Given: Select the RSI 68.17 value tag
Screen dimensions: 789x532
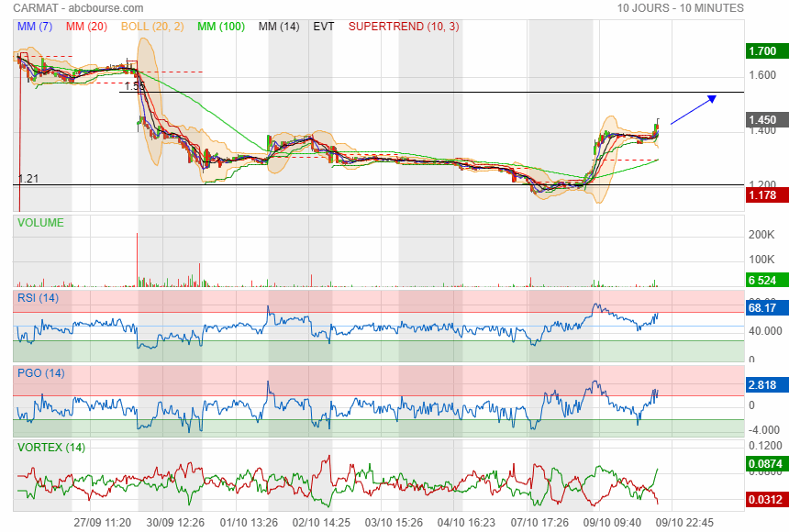Looking at the screenshot, I should tap(762, 309).
